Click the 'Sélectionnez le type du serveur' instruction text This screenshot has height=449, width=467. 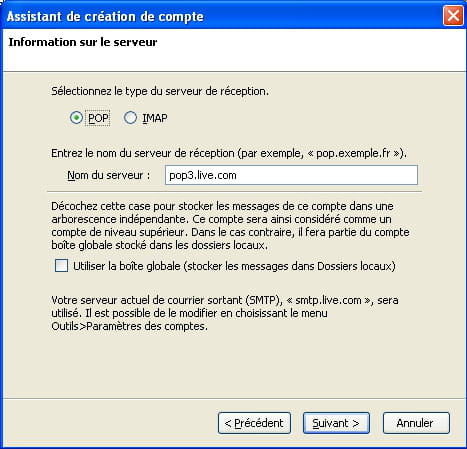160,91
